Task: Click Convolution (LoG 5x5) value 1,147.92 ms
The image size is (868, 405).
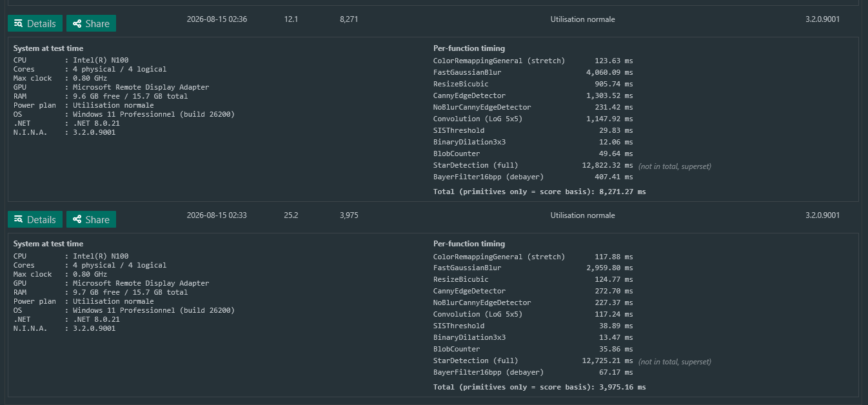Action: pyautogui.click(x=609, y=119)
